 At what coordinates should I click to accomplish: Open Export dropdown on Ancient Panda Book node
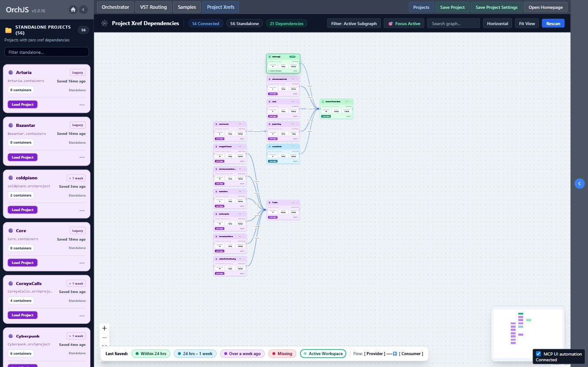[x=348, y=116]
